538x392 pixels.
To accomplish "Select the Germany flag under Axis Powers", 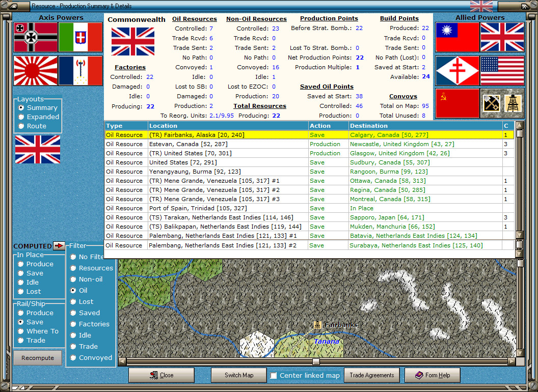I will click(x=36, y=37).
